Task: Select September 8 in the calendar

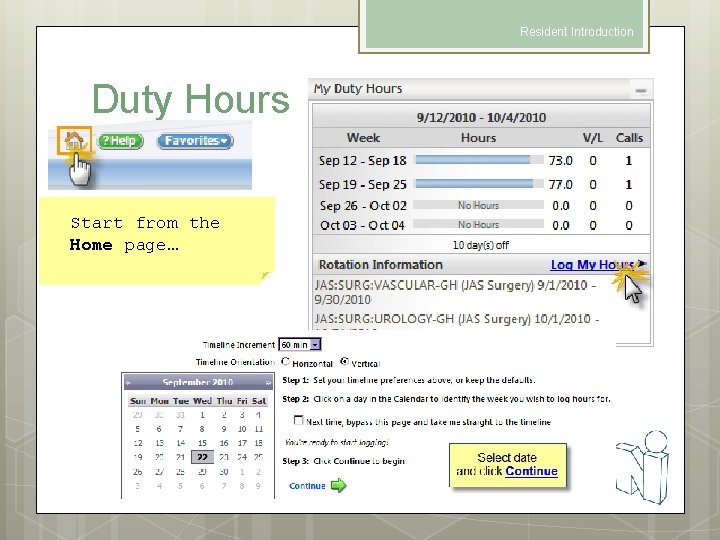Action: (x=202, y=429)
